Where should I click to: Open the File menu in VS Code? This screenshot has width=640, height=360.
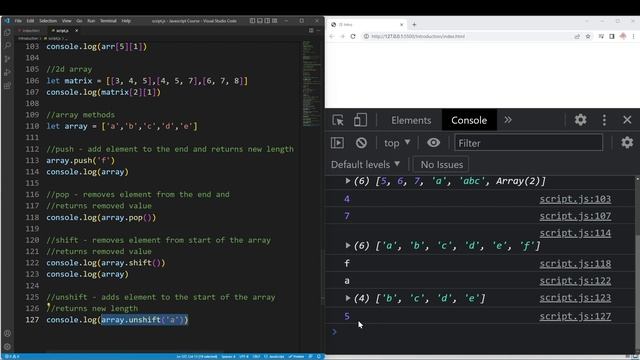[18, 20]
